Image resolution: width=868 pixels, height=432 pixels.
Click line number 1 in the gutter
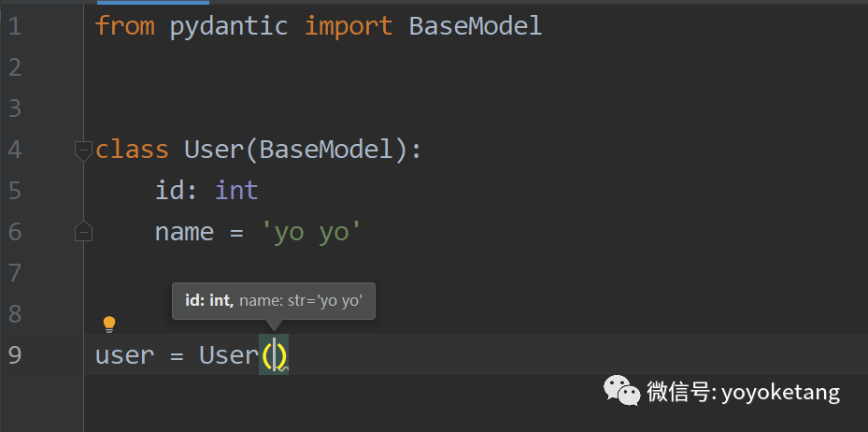15,26
